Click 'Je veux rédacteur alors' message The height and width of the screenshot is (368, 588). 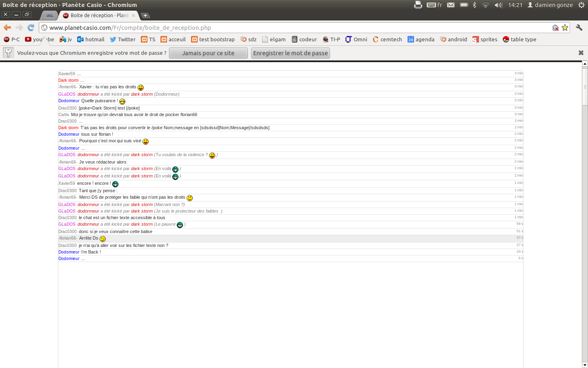coord(103,162)
